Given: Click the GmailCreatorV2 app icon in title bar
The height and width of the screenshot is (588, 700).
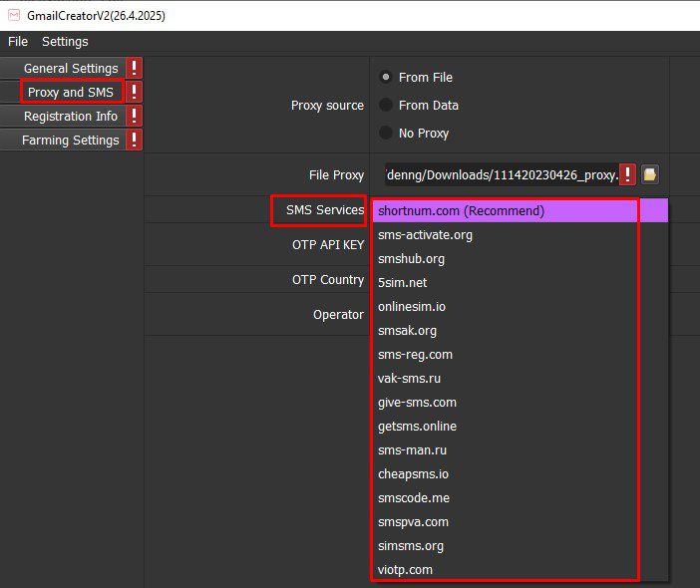Looking at the screenshot, I should click(14, 16).
